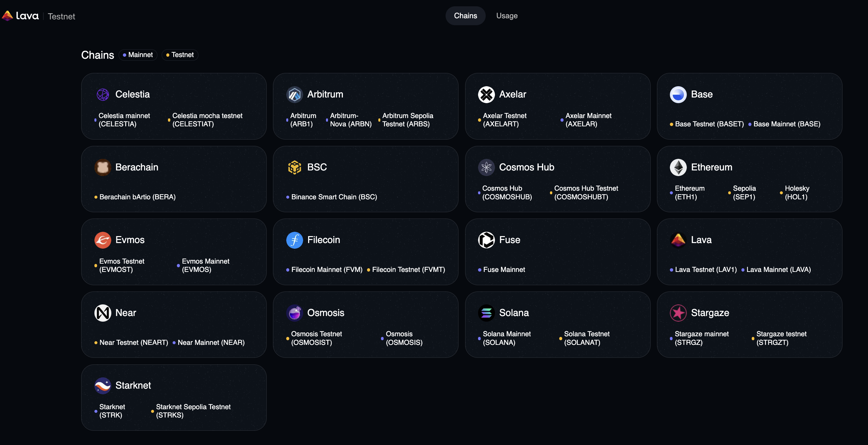Click the Lava chain card icon
This screenshot has height=445, width=868.
(678, 240)
